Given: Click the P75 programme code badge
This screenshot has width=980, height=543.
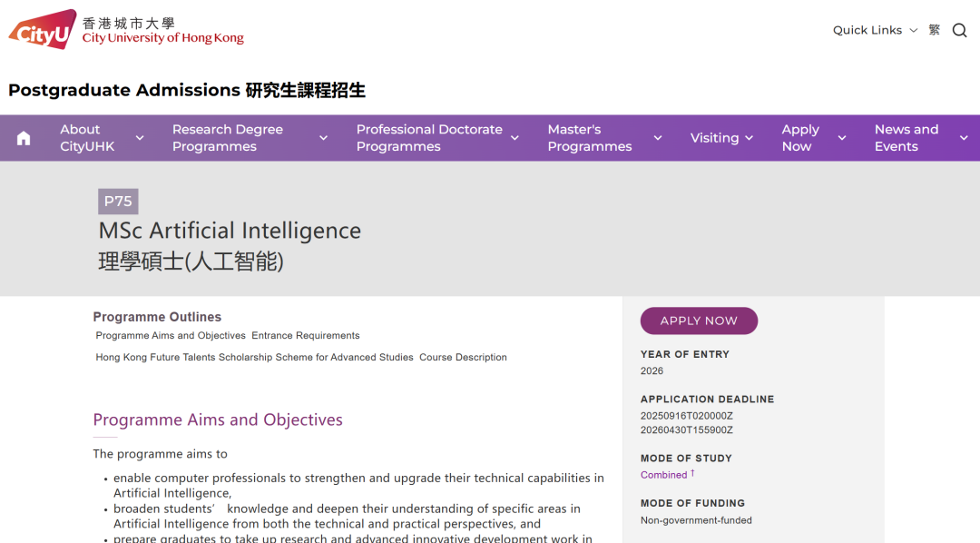Looking at the screenshot, I should (118, 202).
